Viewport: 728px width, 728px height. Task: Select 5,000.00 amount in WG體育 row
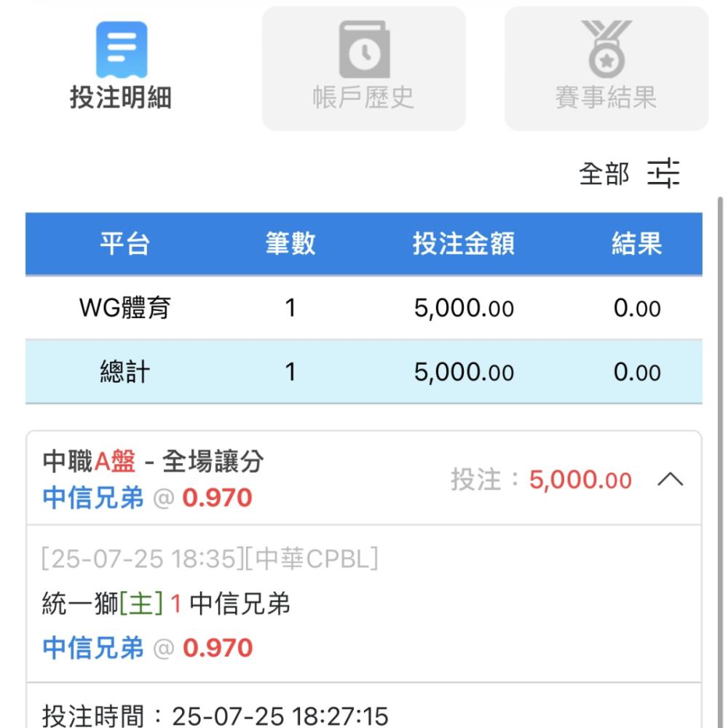point(464,308)
